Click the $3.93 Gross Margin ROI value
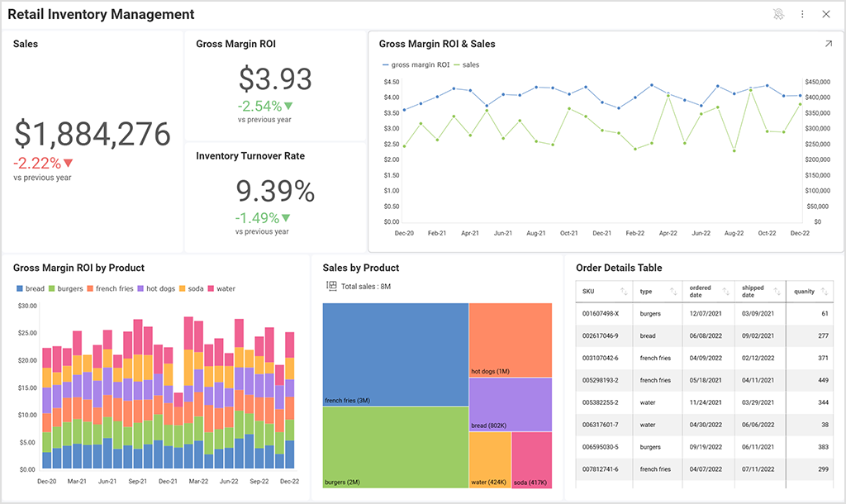The height and width of the screenshot is (504, 846). coord(275,78)
